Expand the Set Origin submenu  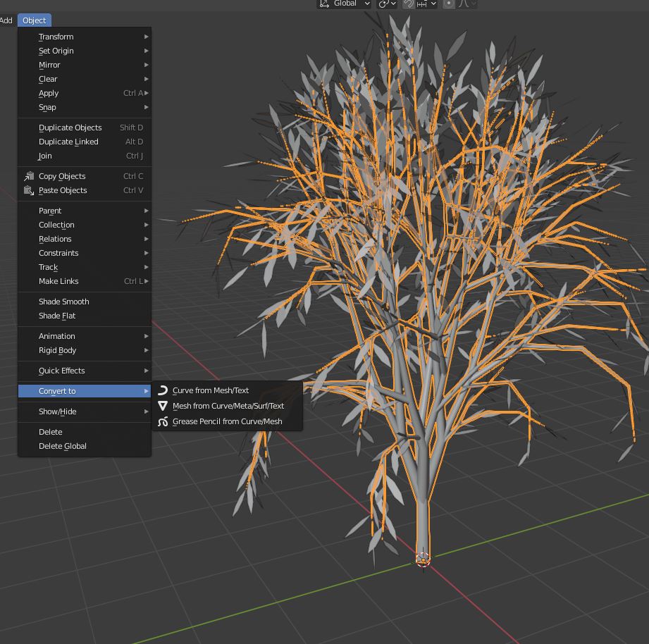(x=85, y=51)
